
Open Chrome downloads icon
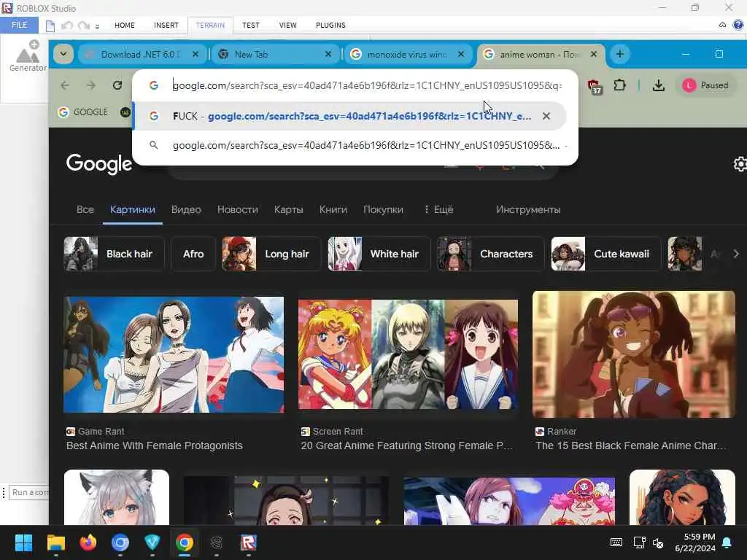(x=659, y=85)
